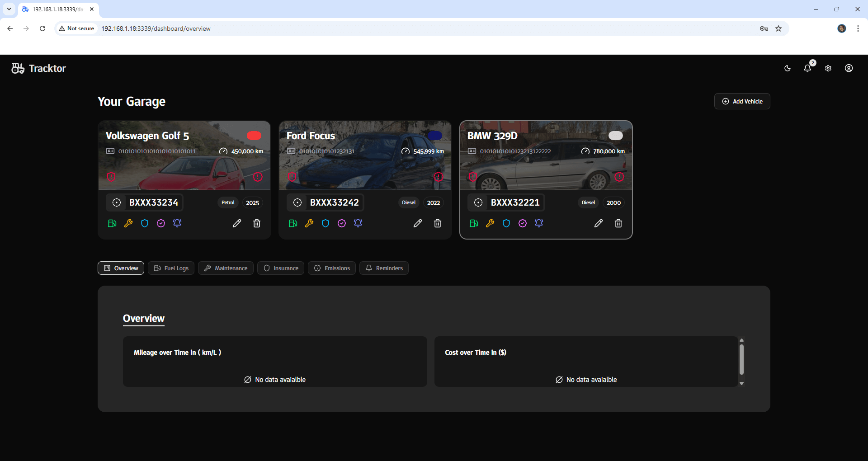Open notifications bell in header
This screenshot has height=461, width=868.
tap(807, 68)
